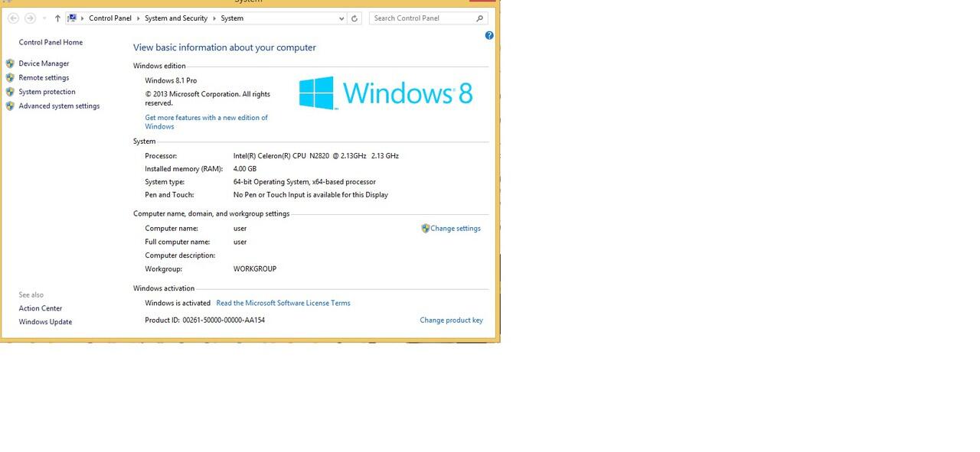Go up one level with the Up arrow
980x452 pixels.
[57, 18]
